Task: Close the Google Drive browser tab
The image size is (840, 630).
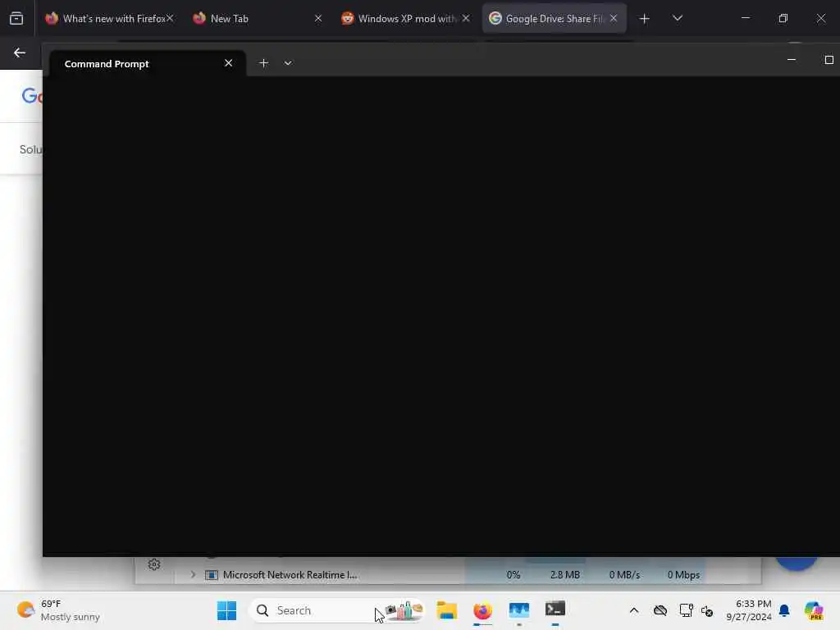Action: pos(614,19)
